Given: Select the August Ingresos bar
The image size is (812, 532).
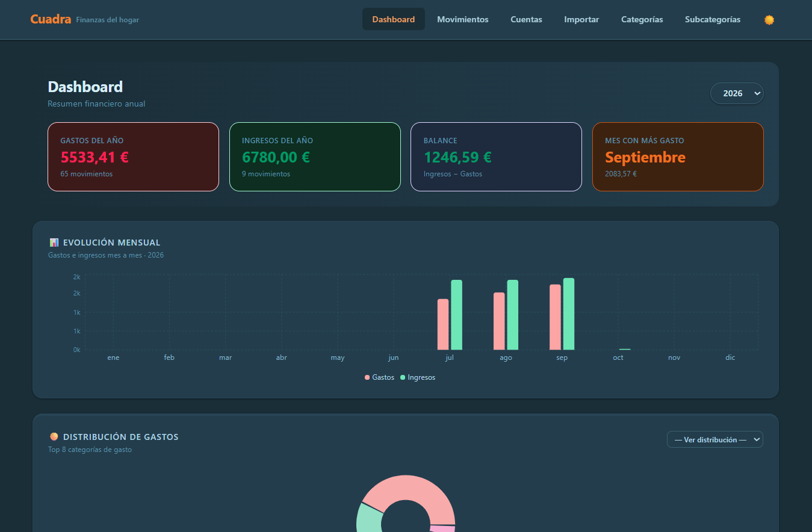Looking at the screenshot, I should point(512,315).
